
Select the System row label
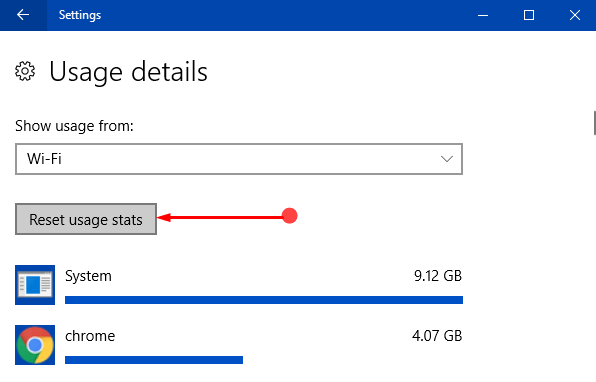coord(88,276)
